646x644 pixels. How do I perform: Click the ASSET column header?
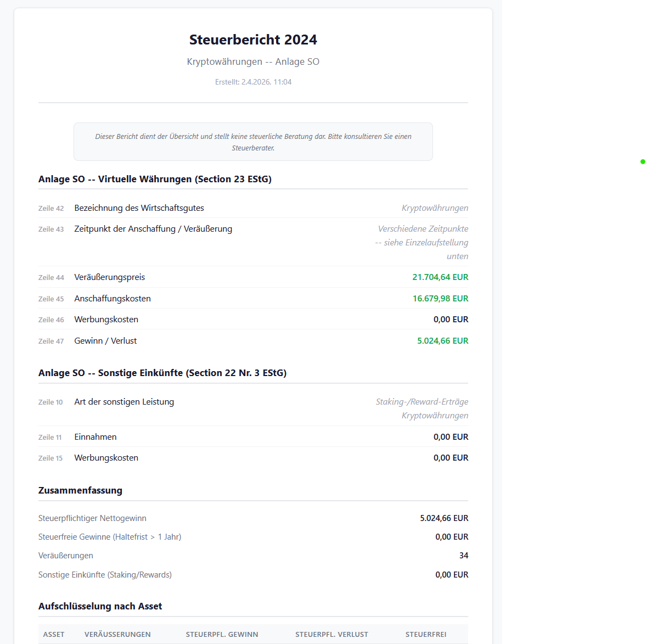54,634
